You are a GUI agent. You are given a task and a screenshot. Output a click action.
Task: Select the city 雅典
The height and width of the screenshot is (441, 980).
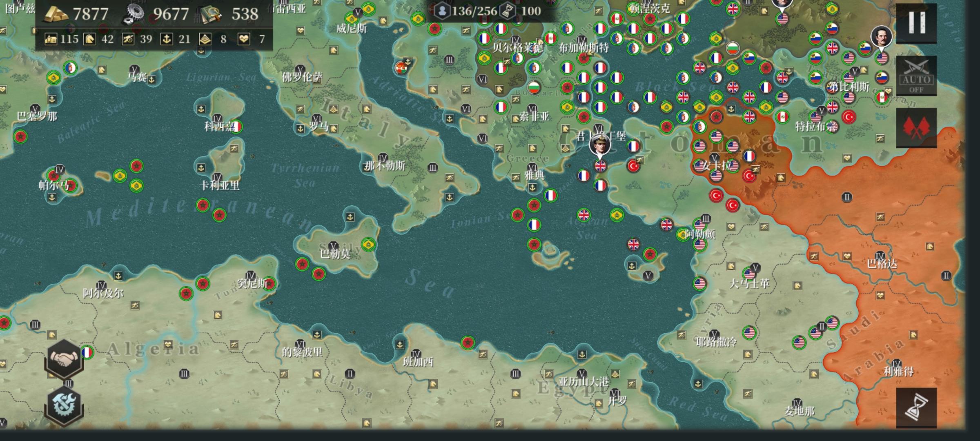click(x=534, y=175)
